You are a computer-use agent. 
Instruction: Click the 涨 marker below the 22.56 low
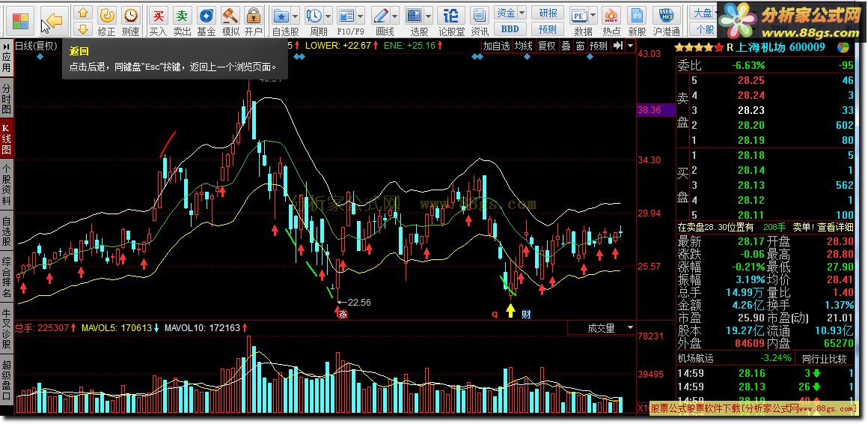[x=343, y=315]
